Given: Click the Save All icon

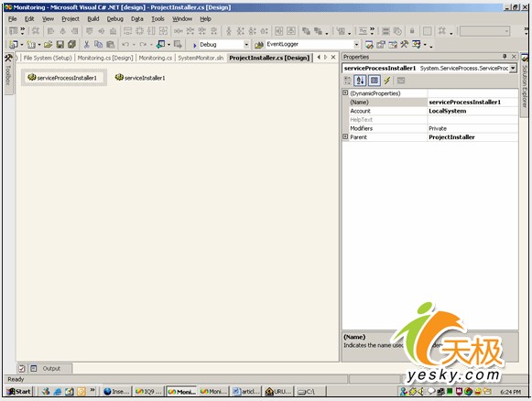Looking at the screenshot, I should tap(71, 45).
